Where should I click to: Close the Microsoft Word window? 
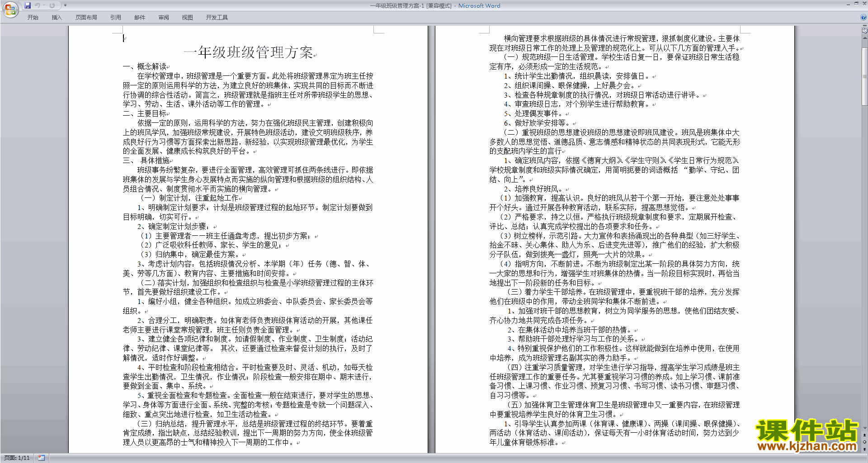click(x=864, y=4)
